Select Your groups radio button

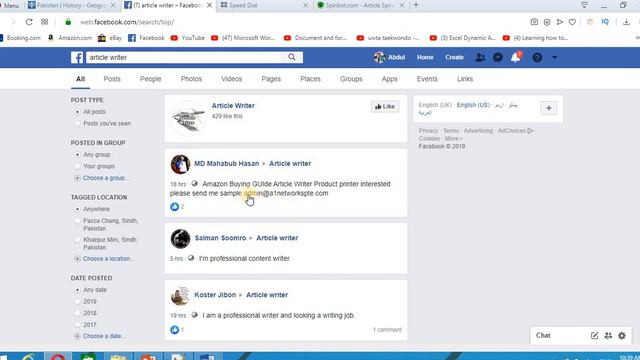(x=77, y=166)
